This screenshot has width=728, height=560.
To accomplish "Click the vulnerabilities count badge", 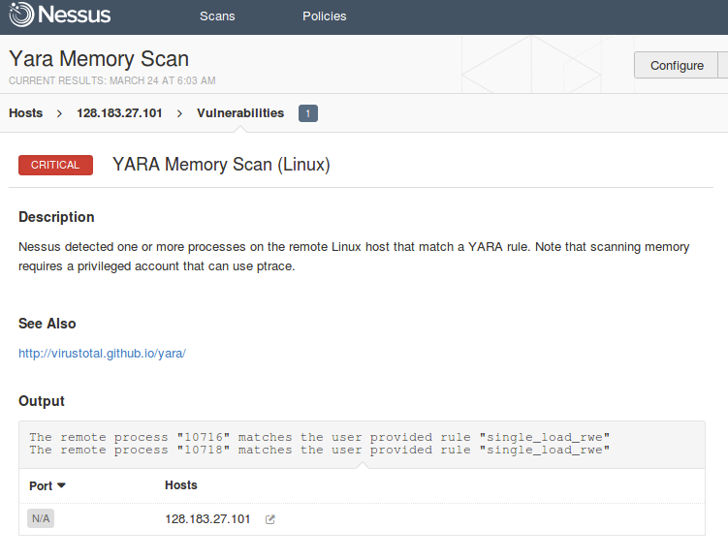I will coord(308,113).
